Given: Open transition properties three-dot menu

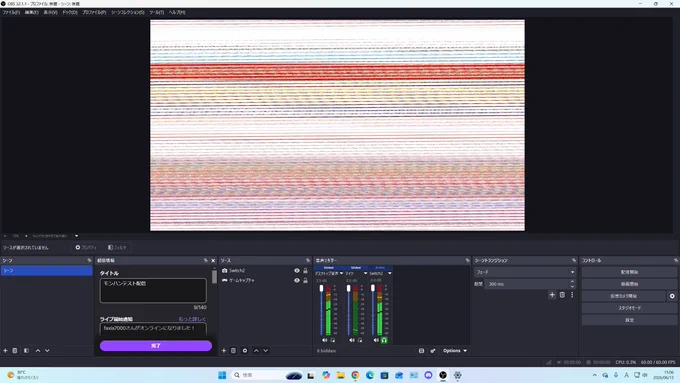Looking at the screenshot, I should tap(572, 295).
